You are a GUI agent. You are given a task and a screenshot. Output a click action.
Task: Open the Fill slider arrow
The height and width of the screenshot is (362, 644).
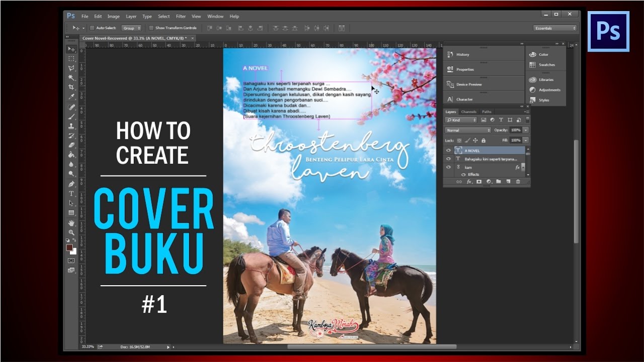click(526, 140)
